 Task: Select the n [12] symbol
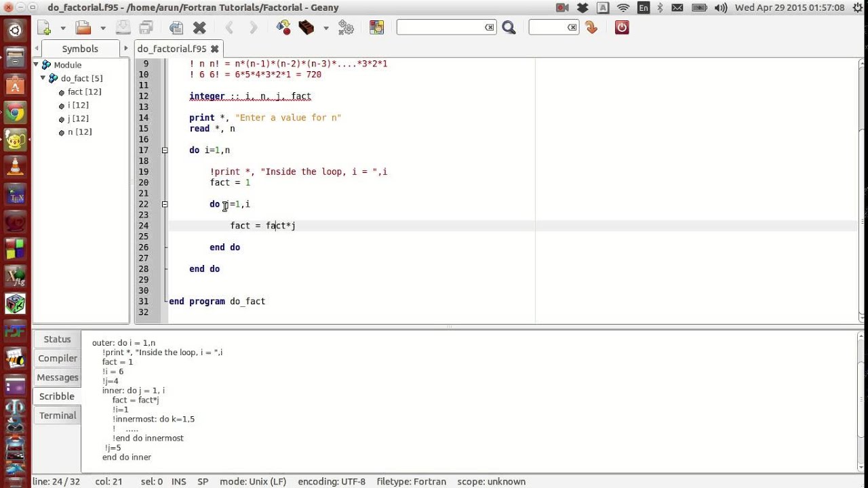click(x=79, y=132)
